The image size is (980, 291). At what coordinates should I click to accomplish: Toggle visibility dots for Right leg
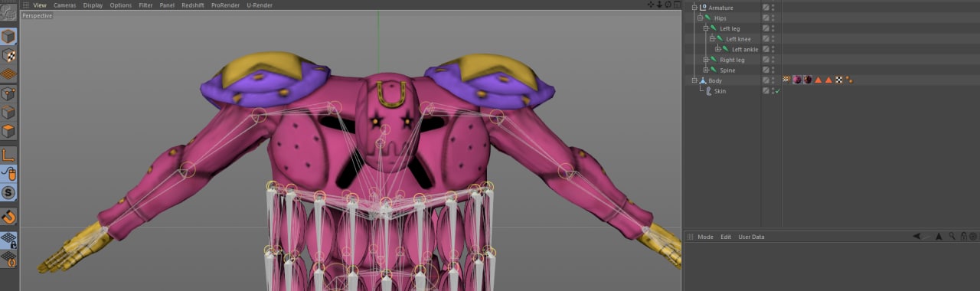[773, 60]
